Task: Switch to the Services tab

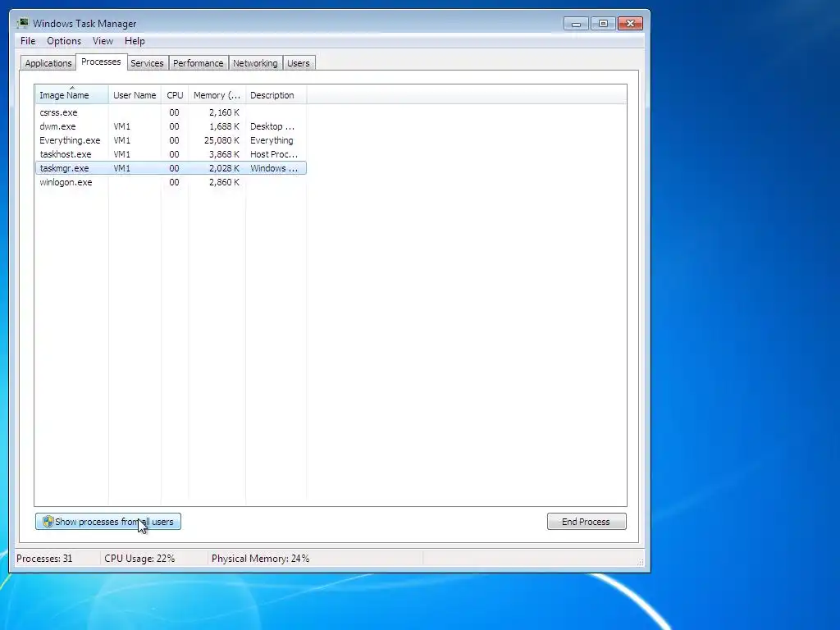Action: [147, 63]
